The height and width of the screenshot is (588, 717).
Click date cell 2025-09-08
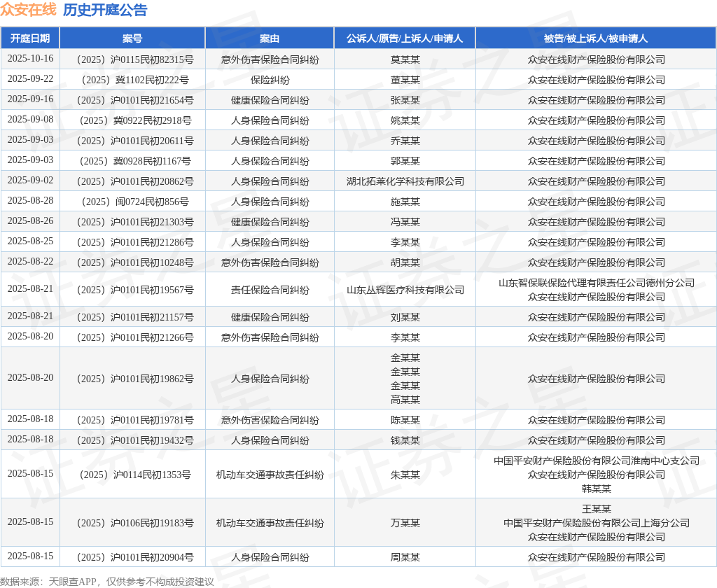(x=30, y=119)
